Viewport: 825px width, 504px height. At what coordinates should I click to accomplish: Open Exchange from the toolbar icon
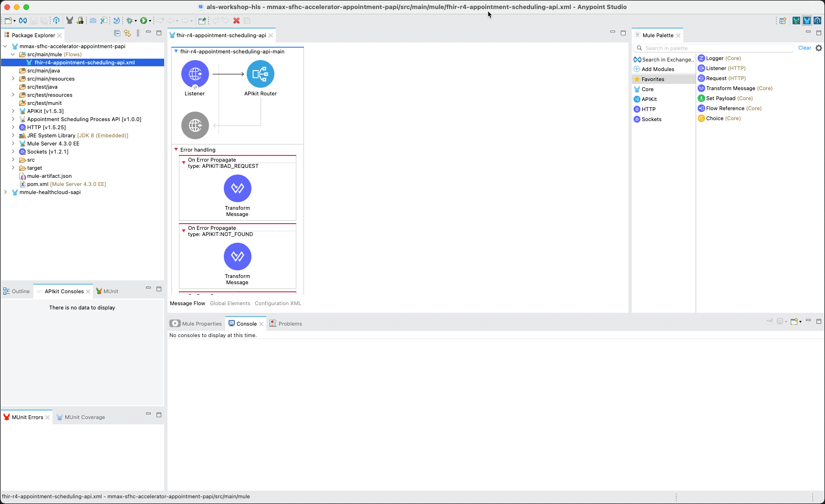[23, 21]
